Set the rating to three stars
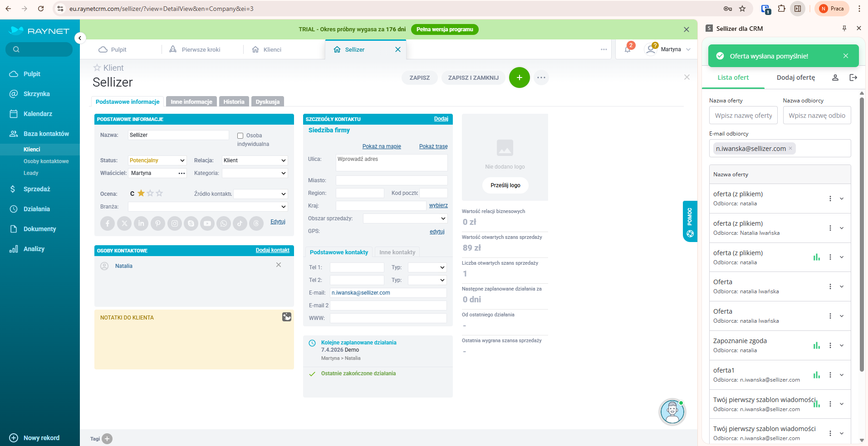 (159, 194)
